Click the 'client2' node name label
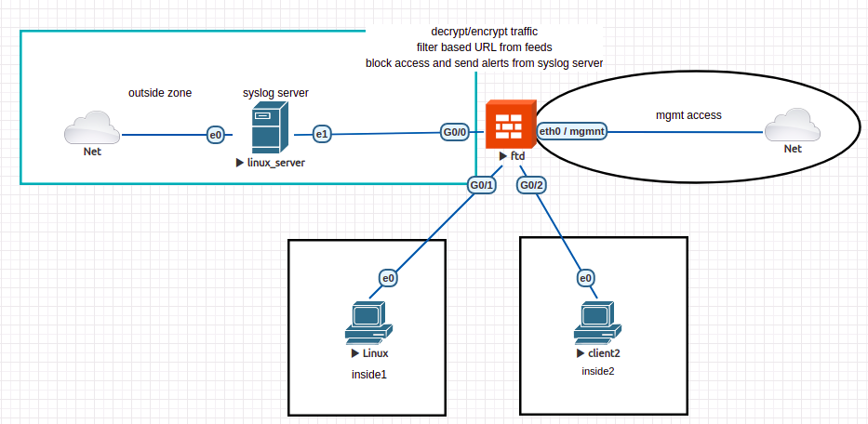Image resolution: width=868 pixels, height=424 pixels. click(x=602, y=353)
